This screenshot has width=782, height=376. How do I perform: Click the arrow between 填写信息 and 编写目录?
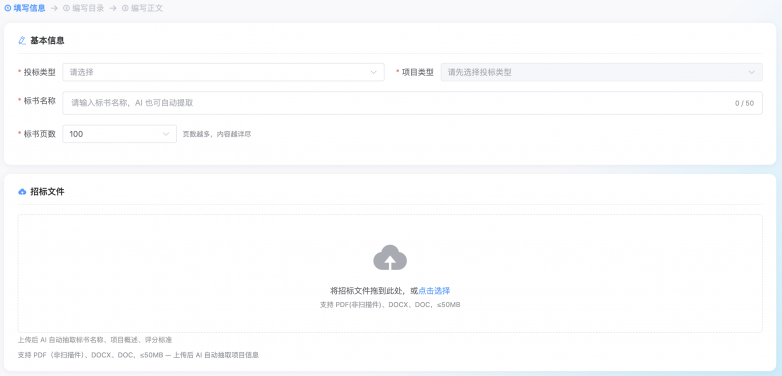pyautogui.click(x=54, y=8)
